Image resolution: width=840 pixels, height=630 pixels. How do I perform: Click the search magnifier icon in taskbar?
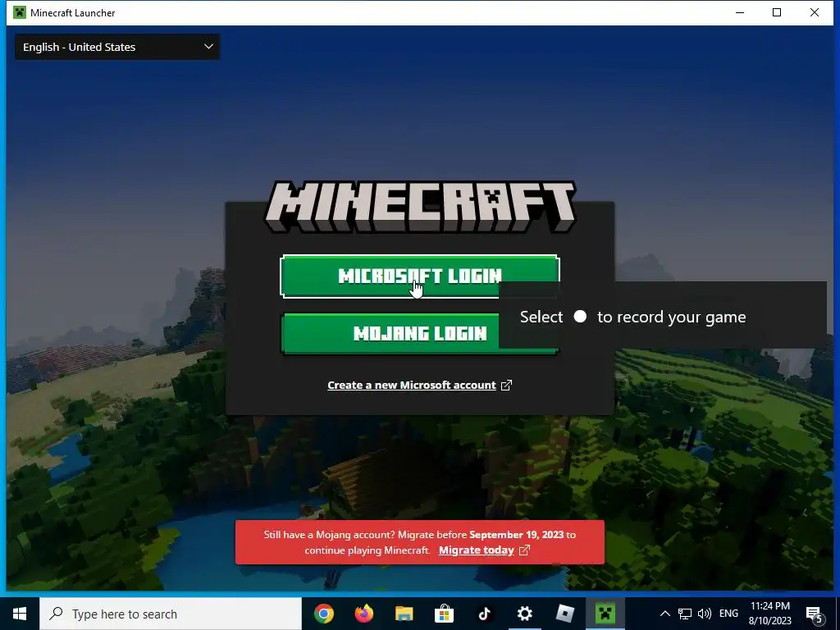pyautogui.click(x=56, y=614)
